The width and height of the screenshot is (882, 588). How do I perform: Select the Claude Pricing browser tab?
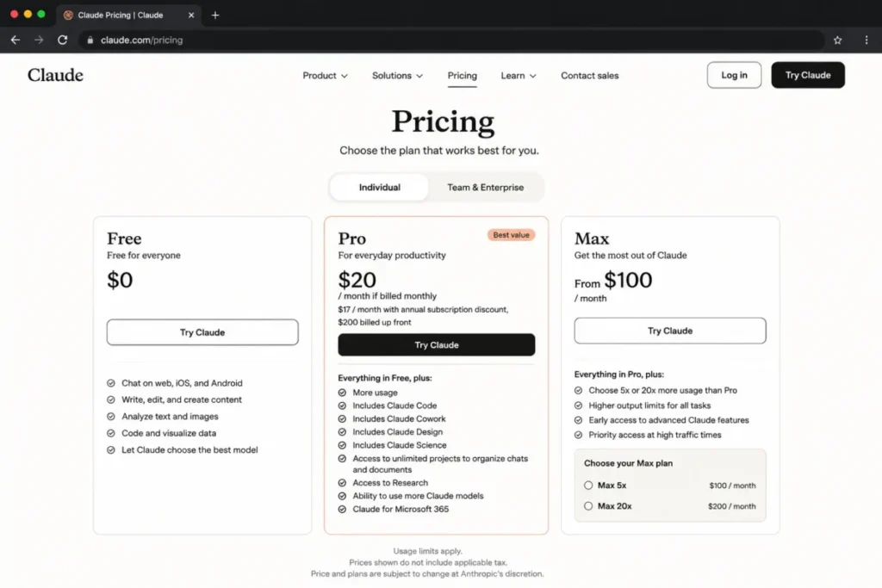pyautogui.click(x=128, y=15)
